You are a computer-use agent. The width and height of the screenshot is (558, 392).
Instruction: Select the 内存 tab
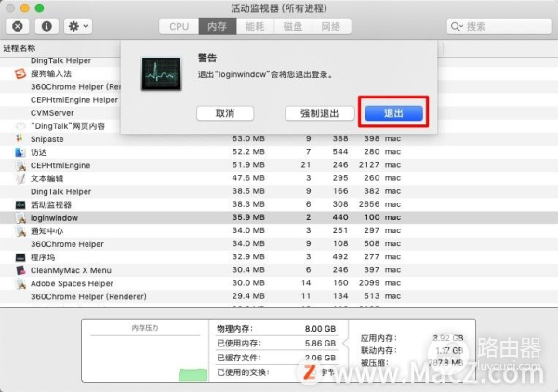(217, 27)
